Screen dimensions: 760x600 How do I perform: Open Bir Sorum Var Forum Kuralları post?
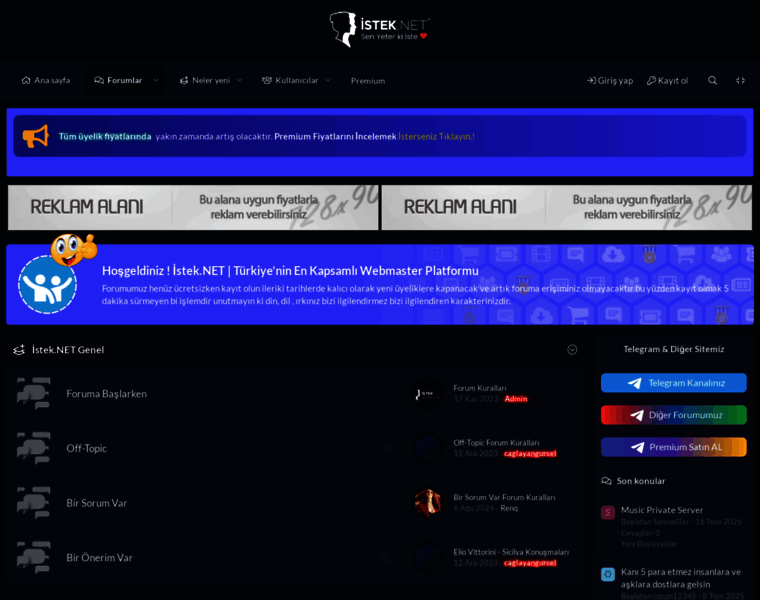pos(505,498)
